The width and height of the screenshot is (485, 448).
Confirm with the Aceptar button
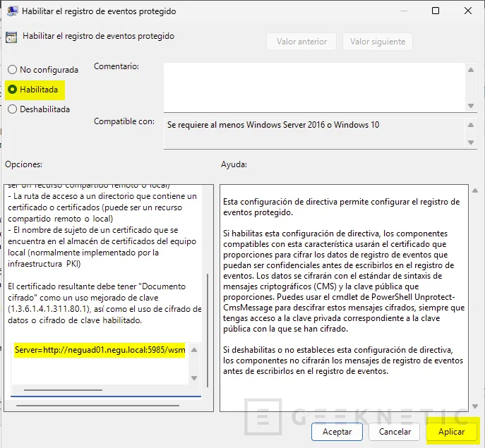tap(337, 432)
